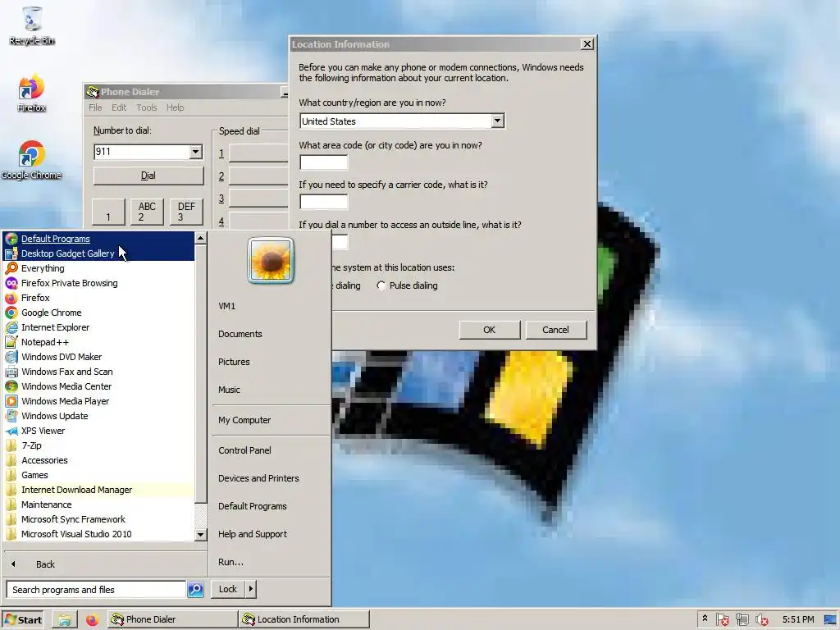The height and width of the screenshot is (630, 840).
Task: Expand the Accessories folder
Action: click(98, 460)
